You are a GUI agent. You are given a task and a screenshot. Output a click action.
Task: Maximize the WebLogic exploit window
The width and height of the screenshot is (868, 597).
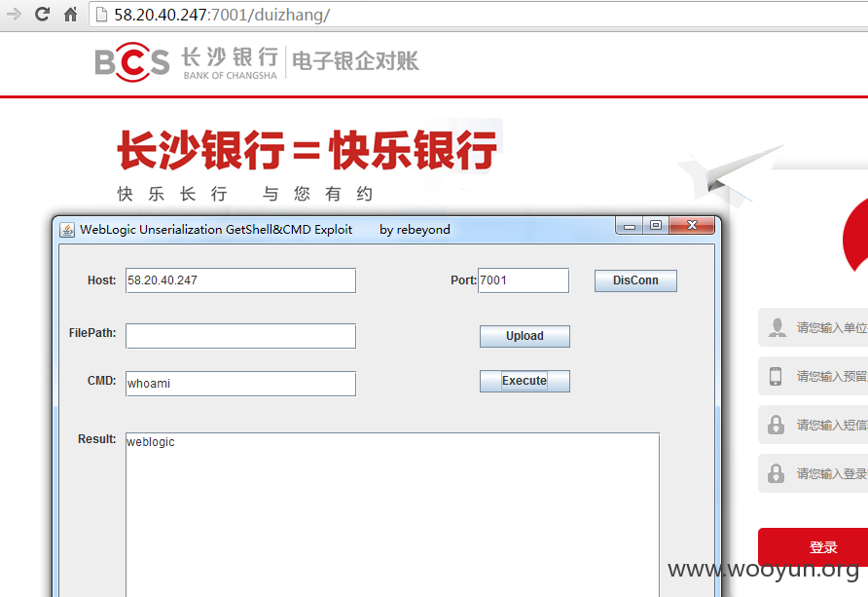656,225
